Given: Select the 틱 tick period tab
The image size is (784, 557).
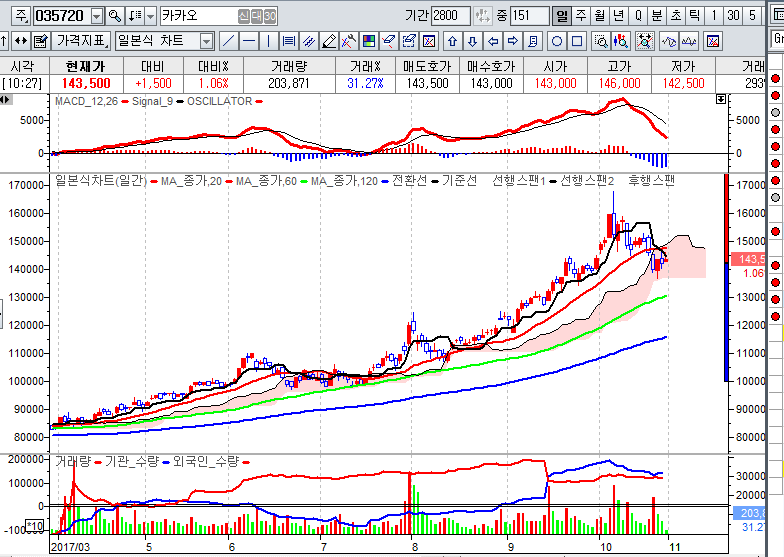Looking at the screenshot, I should 694,16.
